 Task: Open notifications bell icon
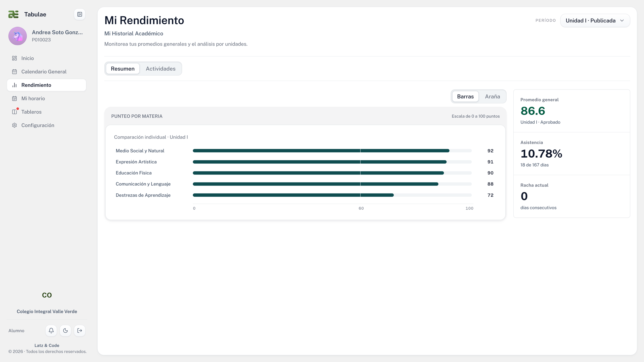[51, 331]
